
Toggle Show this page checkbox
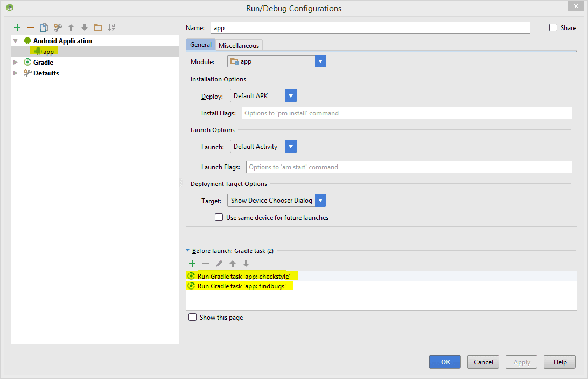193,318
